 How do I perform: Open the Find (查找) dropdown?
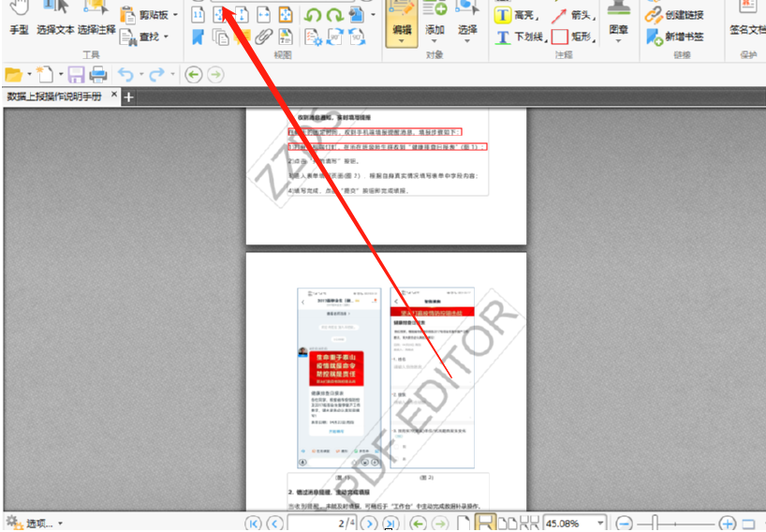[144, 37]
